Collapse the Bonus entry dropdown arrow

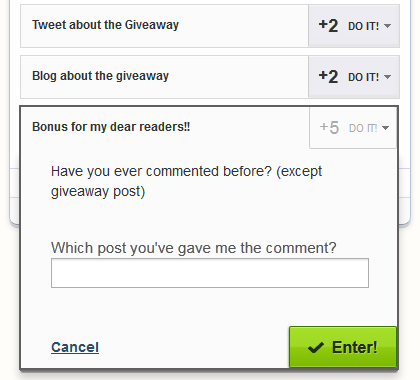(385, 128)
